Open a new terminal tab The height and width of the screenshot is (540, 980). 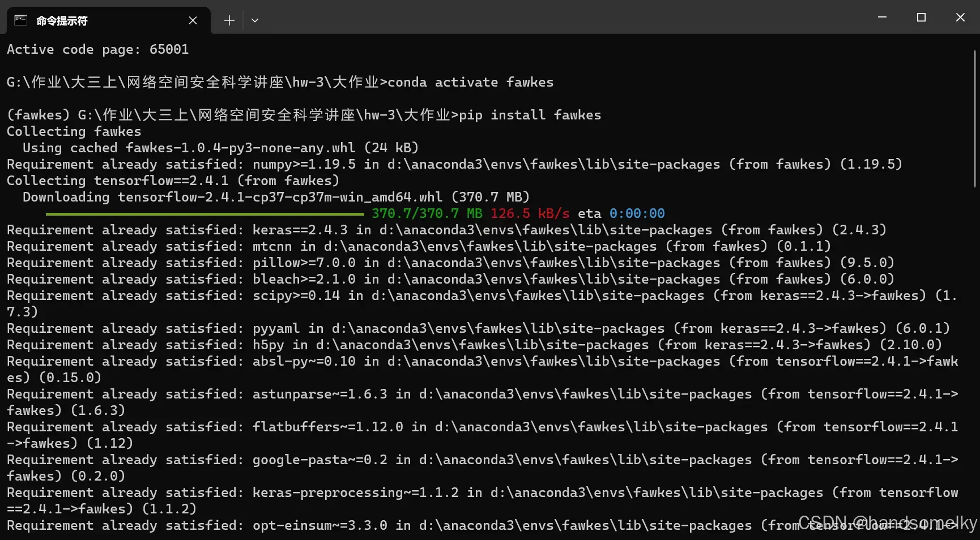pyautogui.click(x=229, y=20)
